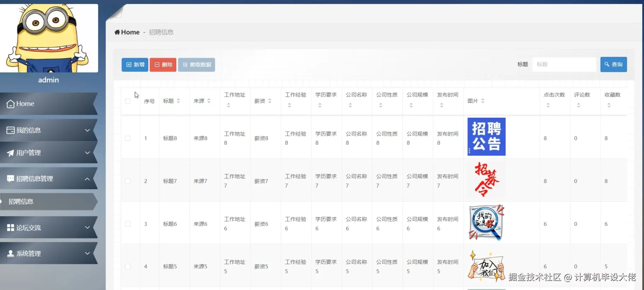Screen dimensions: 644x290
Task: Click the 用户管理 paper plane icon
Action: coord(11,153)
